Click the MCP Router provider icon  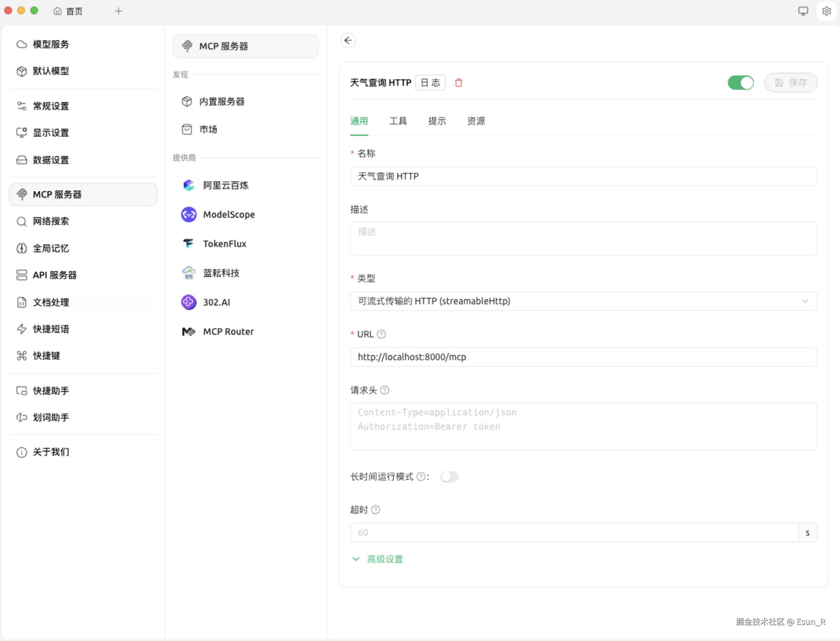click(189, 332)
